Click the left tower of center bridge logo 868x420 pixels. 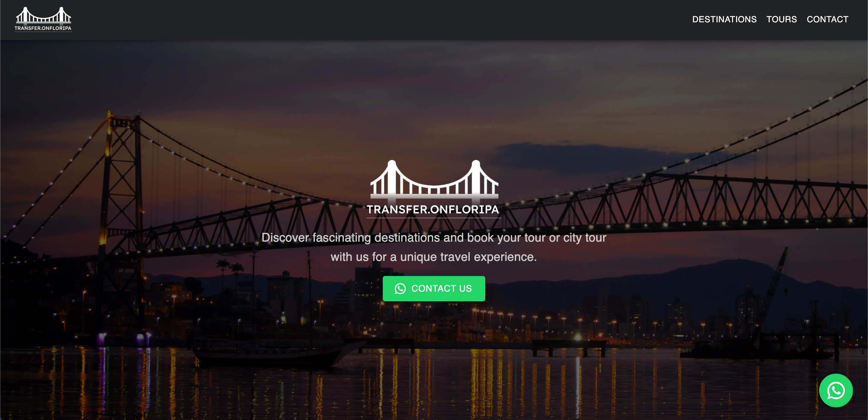click(x=392, y=177)
